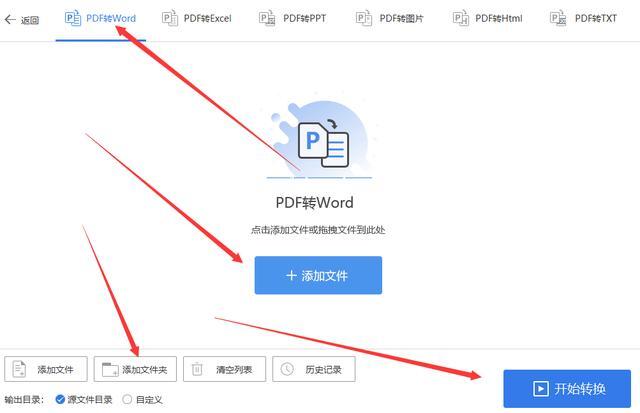Click the PDF转TXT document icon

pyautogui.click(x=558, y=18)
